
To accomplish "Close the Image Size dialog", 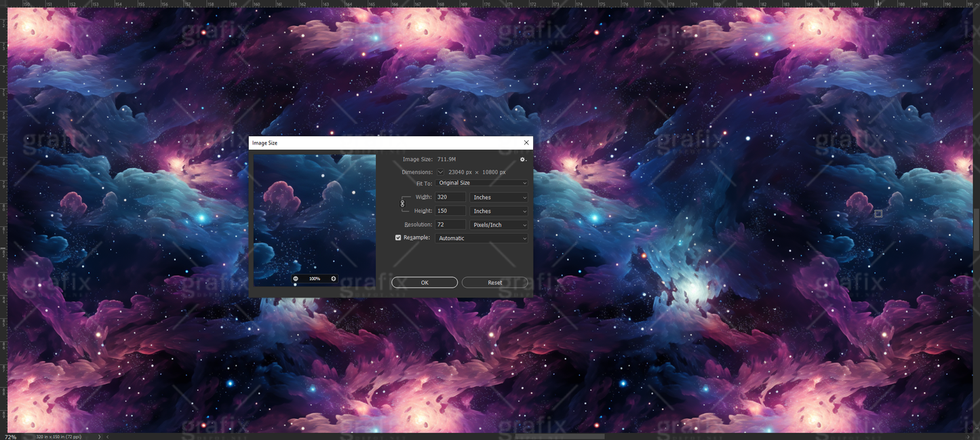I will click(526, 142).
